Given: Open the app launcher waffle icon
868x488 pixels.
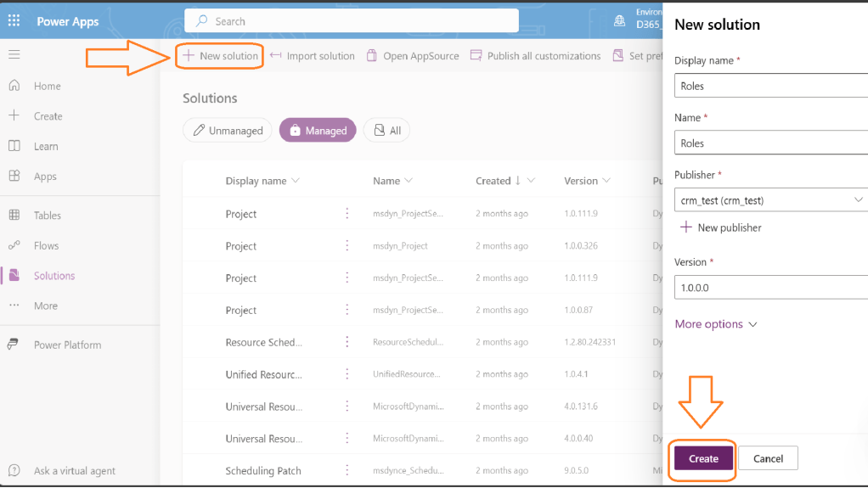Looking at the screenshot, I should 14,21.
